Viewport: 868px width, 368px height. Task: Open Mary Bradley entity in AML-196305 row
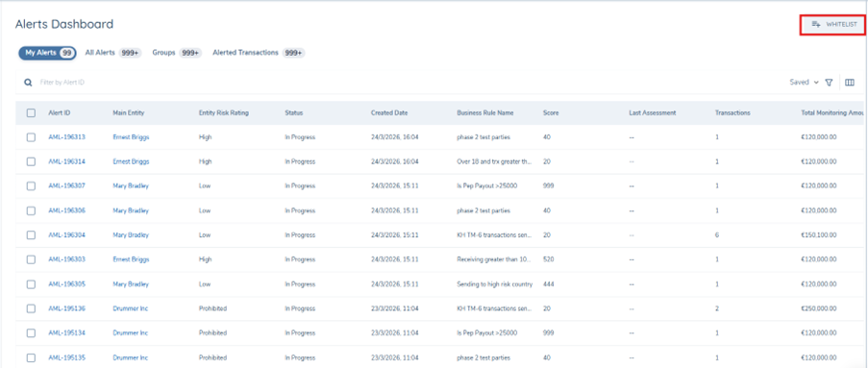point(131,284)
